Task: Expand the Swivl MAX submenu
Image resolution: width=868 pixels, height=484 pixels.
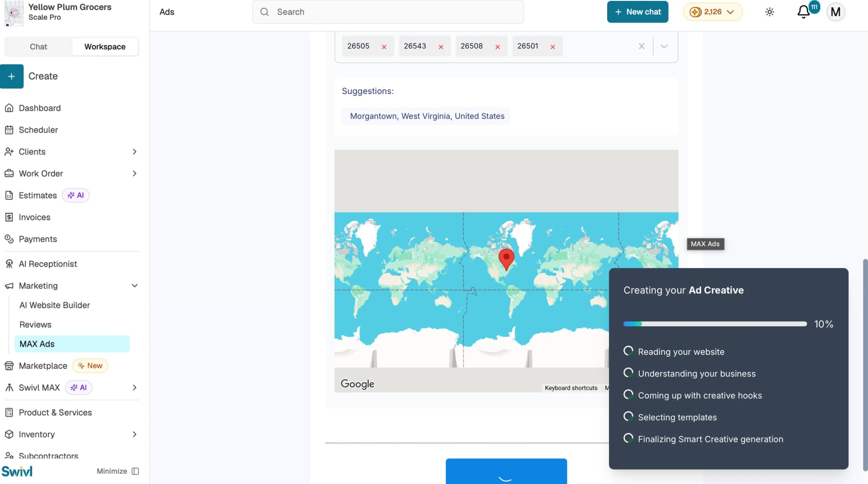Action: [x=134, y=388]
